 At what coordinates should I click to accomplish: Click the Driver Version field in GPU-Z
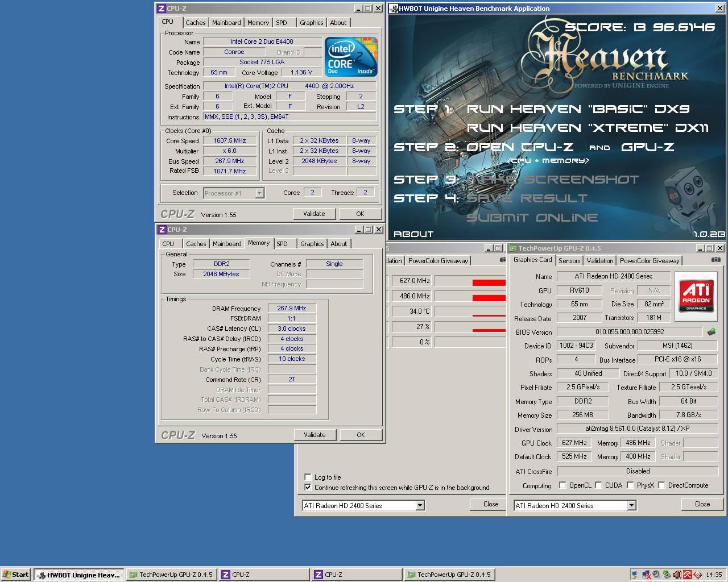point(637,429)
